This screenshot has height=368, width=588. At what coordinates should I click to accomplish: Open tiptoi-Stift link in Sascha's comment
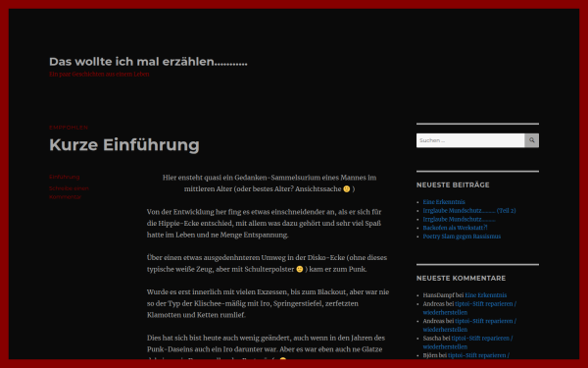(x=468, y=342)
